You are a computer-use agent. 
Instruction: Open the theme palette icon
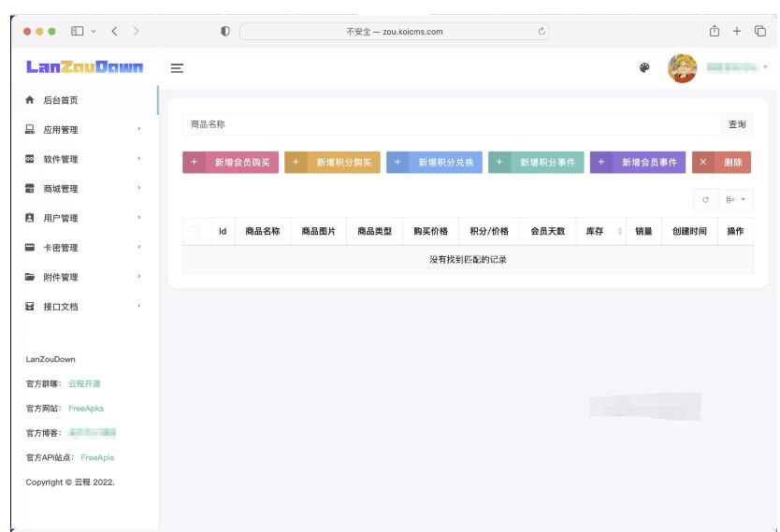tap(644, 68)
